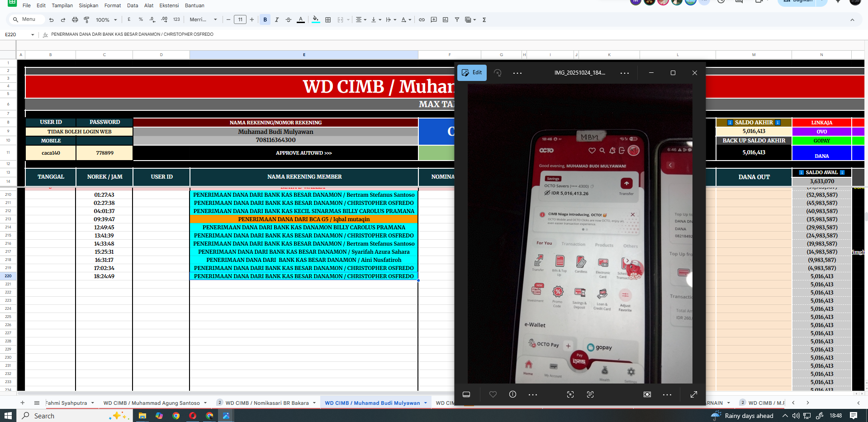Open vertical align dropdown

point(376,19)
